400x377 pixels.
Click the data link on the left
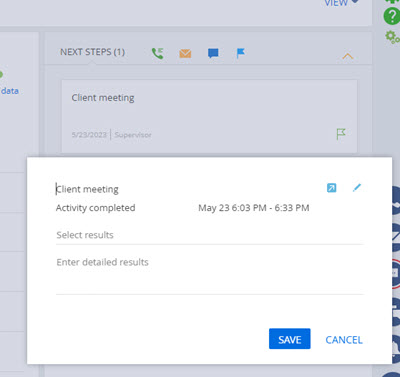[9, 91]
